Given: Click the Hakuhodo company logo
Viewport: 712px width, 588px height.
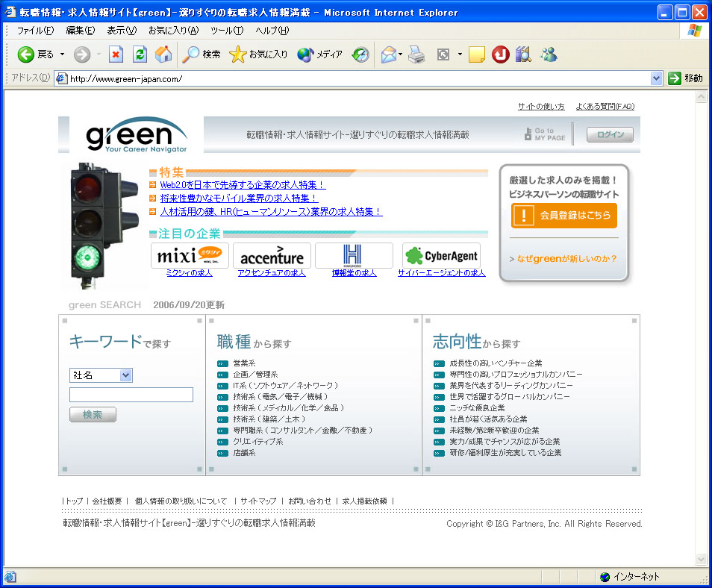Looking at the screenshot, I should (355, 256).
